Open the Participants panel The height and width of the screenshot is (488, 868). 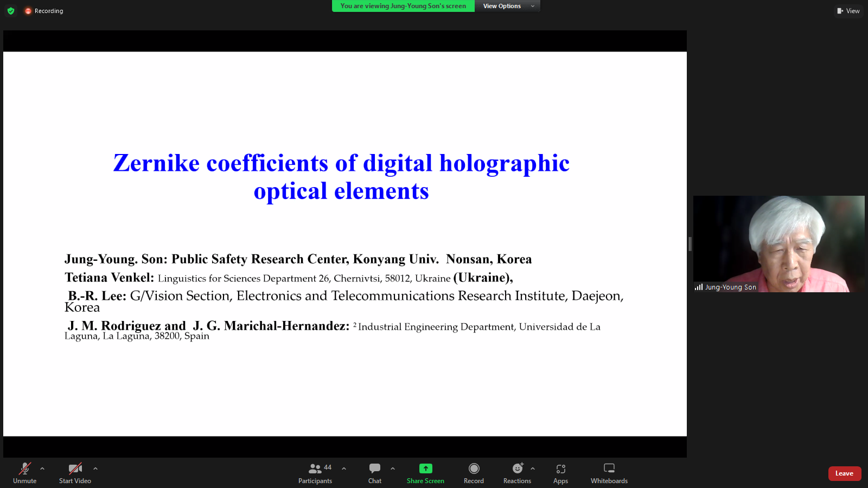coord(315,473)
